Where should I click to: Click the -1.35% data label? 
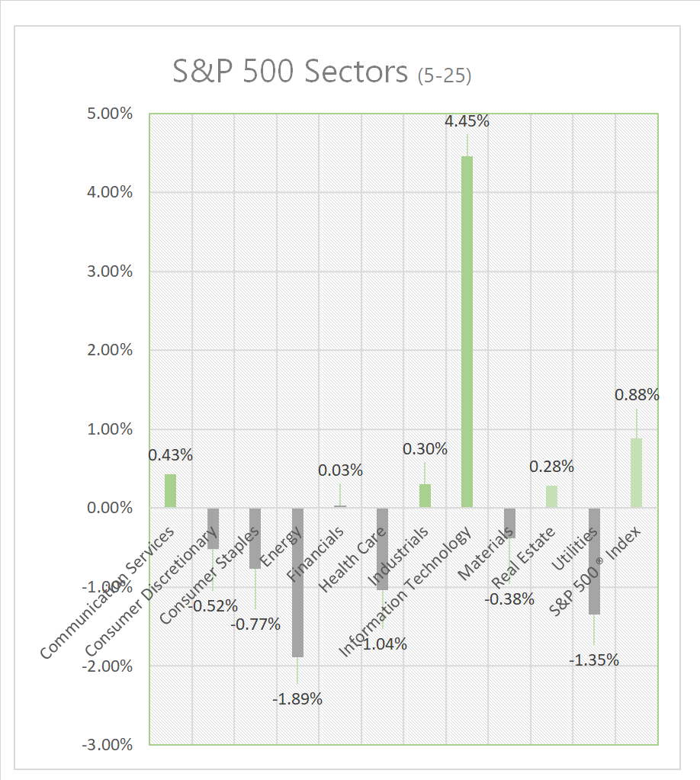pyautogui.click(x=596, y=660)
